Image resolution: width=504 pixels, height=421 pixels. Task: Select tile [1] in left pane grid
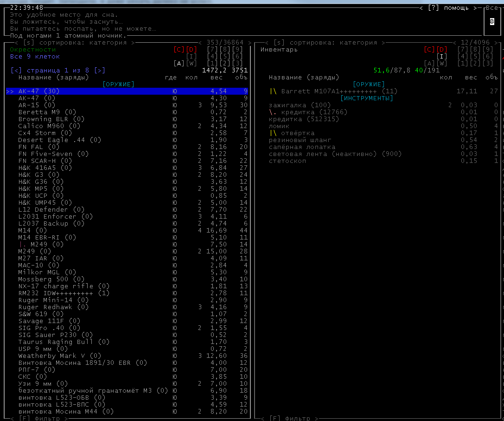[x=212, y=64]
